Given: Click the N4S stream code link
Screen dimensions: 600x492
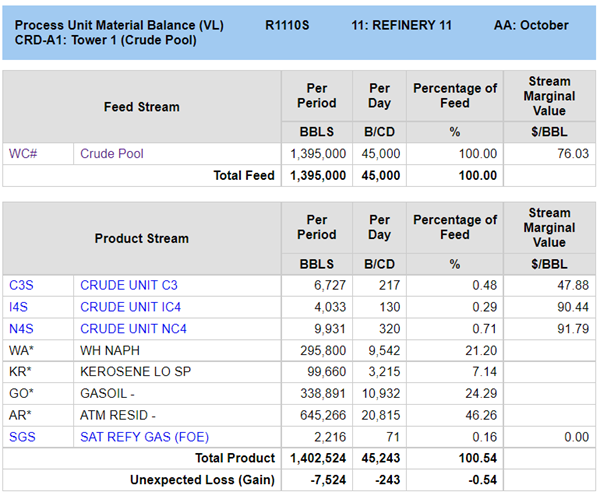Looking at the screenshot, I should click(22, 329).
